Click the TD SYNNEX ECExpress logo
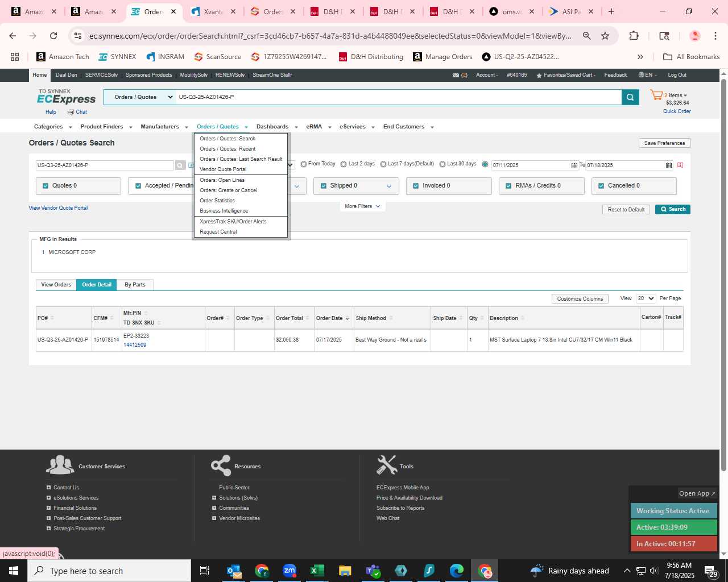This screenshot has height=582, width=728. pos(67,97)
